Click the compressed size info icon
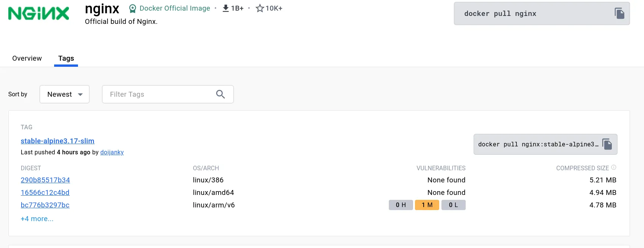This screenshot has height=248, width=644. [614, 168]
